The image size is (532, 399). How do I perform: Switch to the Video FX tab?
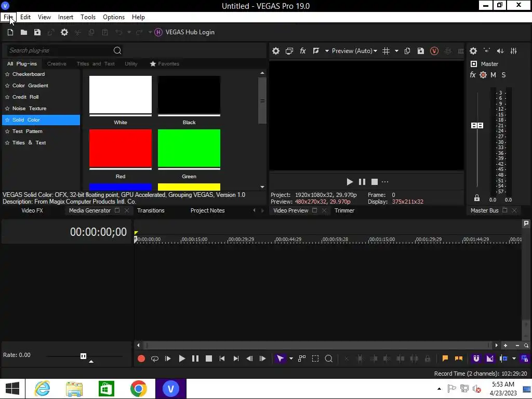(x=32, y=210)
